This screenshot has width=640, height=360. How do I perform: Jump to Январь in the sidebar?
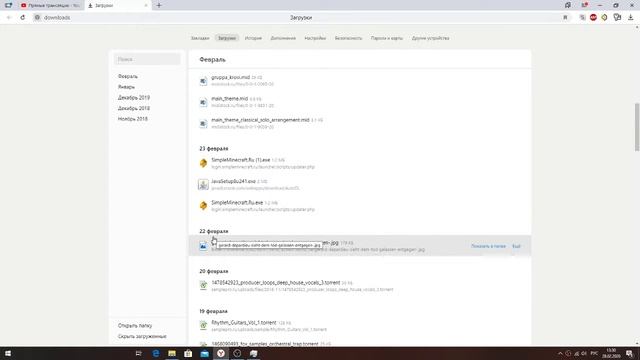pyautogui.click(x=126, y=87)
